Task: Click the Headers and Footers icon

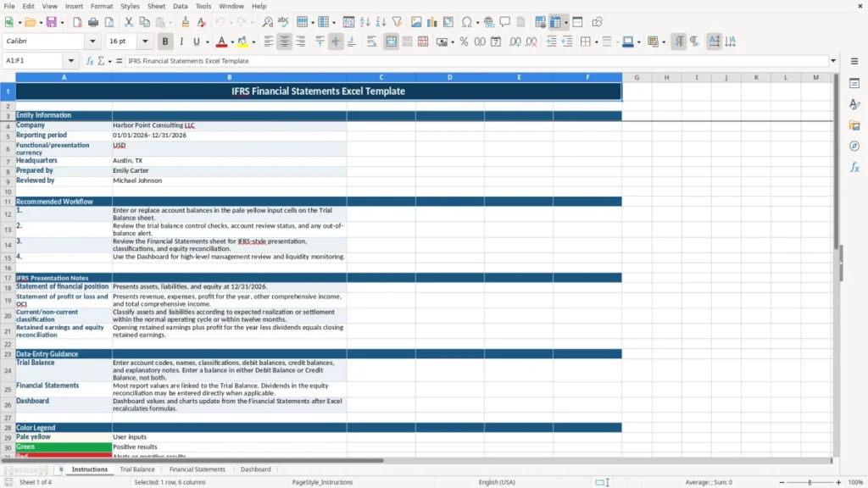Action: [x=521, y=22]
